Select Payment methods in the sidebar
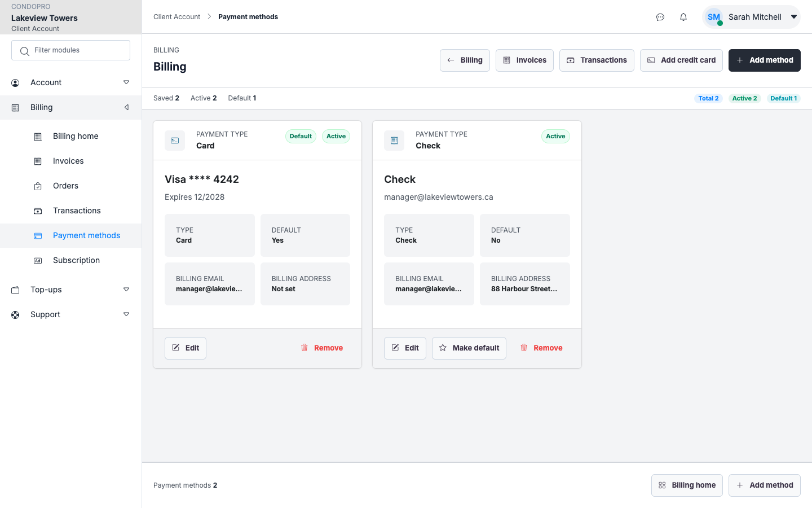 (x=70, y=235)
